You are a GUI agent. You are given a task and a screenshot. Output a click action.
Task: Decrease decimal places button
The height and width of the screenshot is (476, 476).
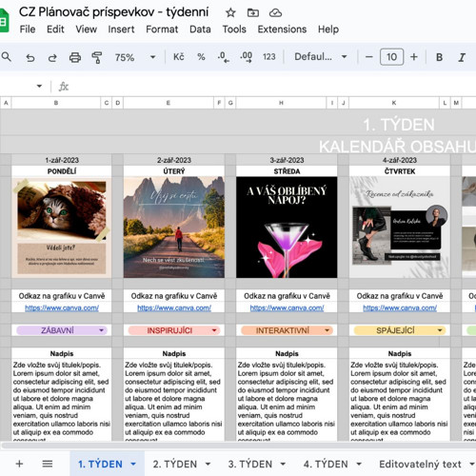(224, 57)
